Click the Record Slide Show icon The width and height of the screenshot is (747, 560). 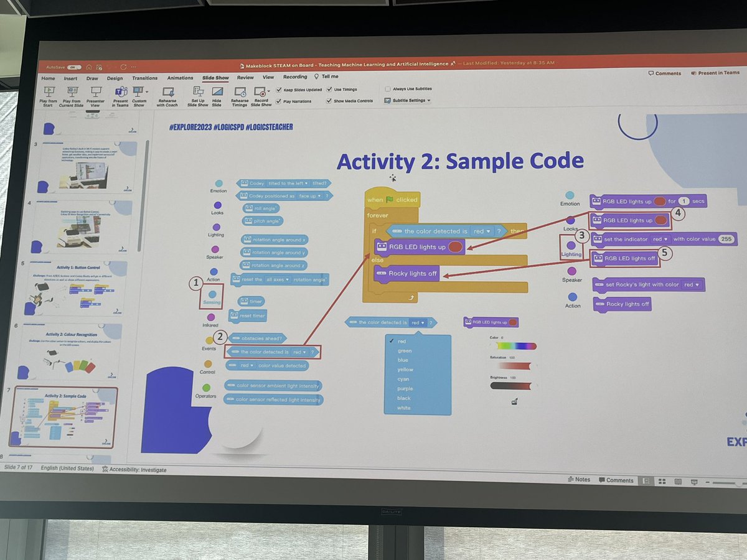coord(260,93)
